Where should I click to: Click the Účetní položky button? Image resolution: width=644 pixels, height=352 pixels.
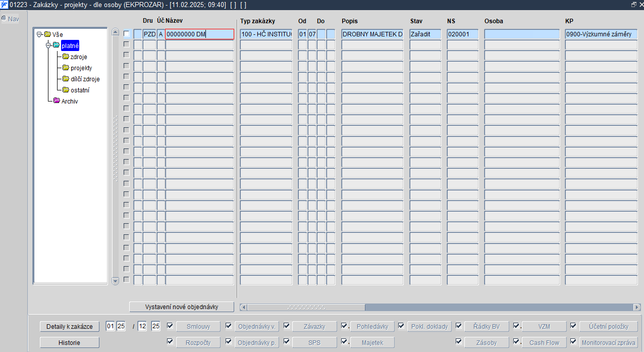click(609, 327)
